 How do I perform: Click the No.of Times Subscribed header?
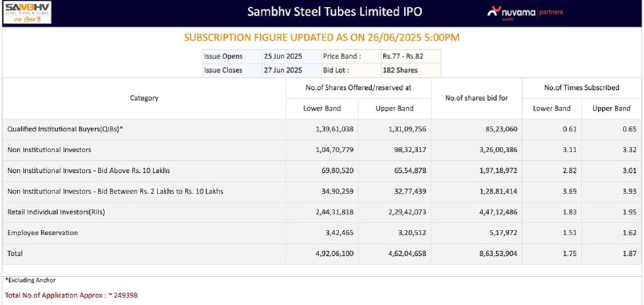coord(581,88)
